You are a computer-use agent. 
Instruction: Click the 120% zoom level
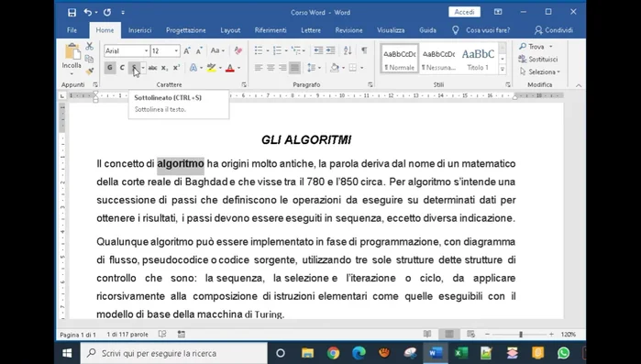coord(569,335)
